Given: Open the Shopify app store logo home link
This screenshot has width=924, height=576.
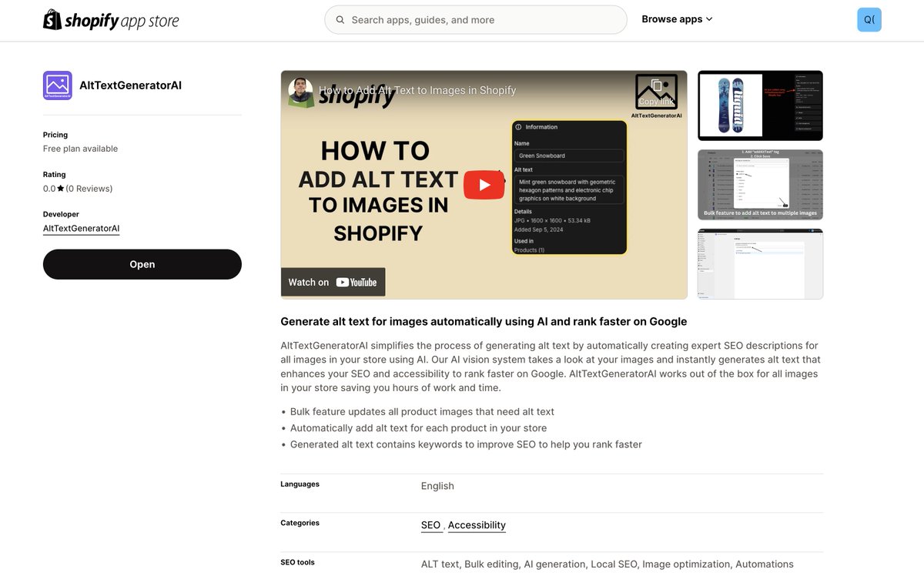Looking at the screenshot, I should 111,20.
